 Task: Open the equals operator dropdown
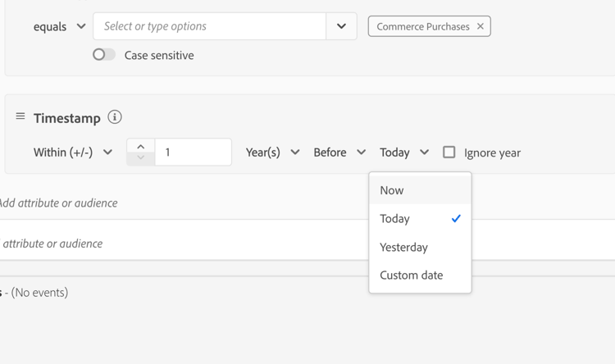[x=60, y=26]
